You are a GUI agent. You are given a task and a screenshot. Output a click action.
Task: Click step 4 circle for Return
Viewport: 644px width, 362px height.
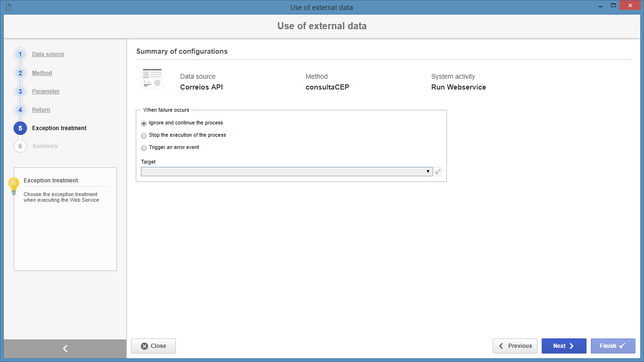20,110
